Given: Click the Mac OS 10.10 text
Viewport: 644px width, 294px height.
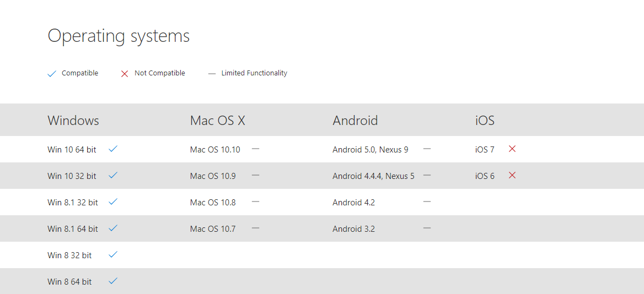Looking at the screenshot, I should (x=215, y=150).
